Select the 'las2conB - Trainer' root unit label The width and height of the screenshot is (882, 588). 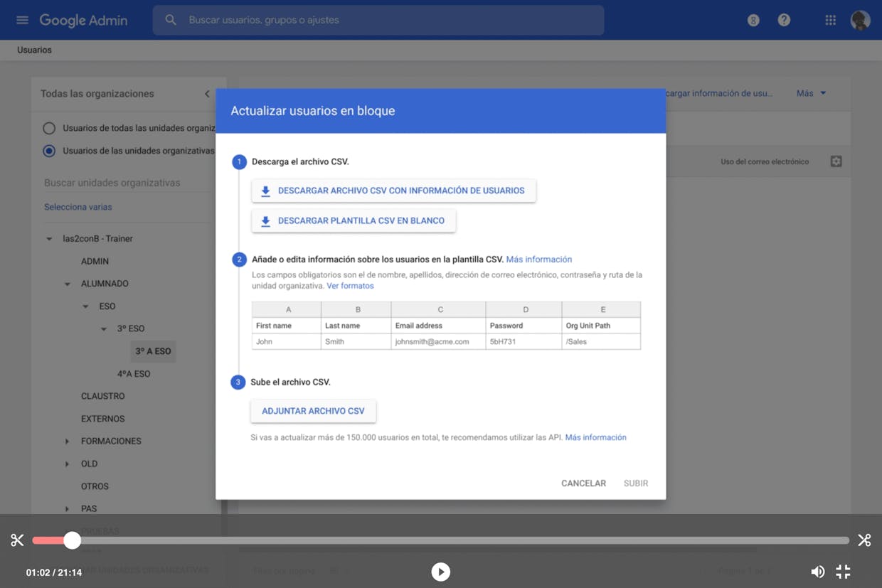pos(97,239)
